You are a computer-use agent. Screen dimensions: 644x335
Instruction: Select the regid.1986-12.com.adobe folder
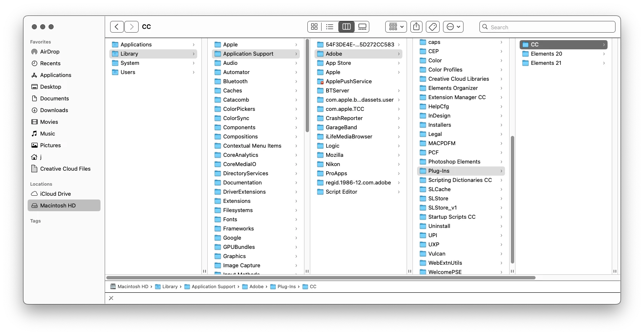point(358,183)
